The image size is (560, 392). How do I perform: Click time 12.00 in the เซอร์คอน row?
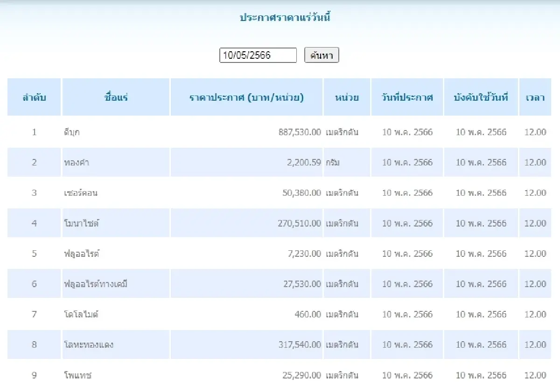[x=535, y=193]
